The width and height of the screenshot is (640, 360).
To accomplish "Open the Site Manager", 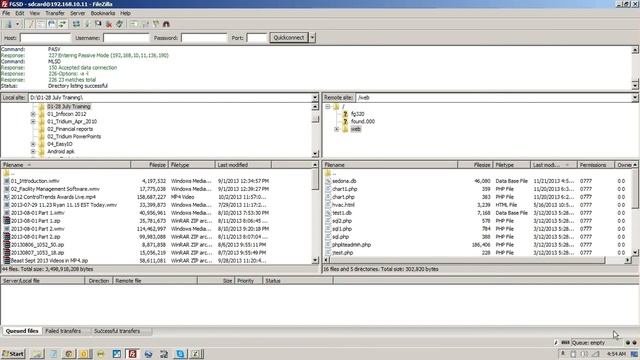I will tap(9, 24).
